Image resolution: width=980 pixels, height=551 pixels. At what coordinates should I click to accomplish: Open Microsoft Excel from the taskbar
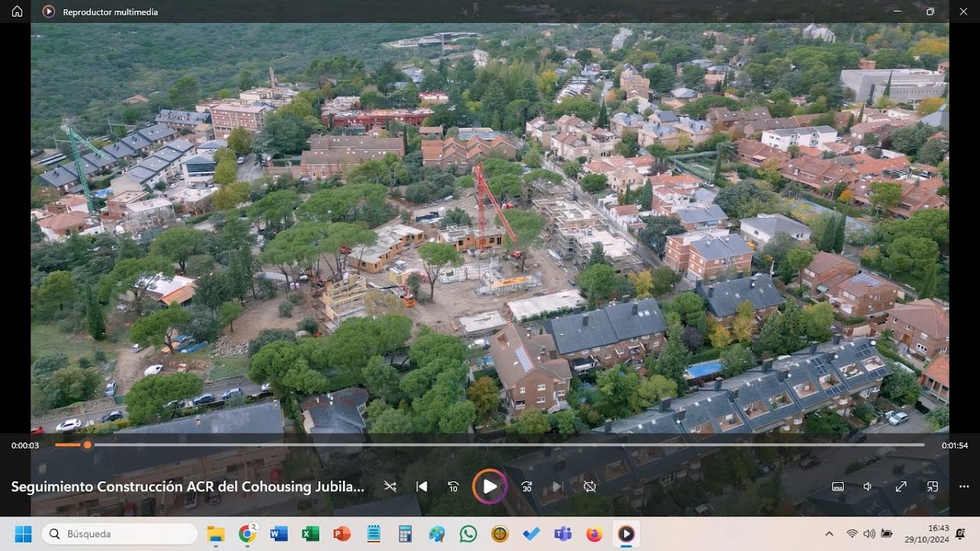tap(310, 533)
